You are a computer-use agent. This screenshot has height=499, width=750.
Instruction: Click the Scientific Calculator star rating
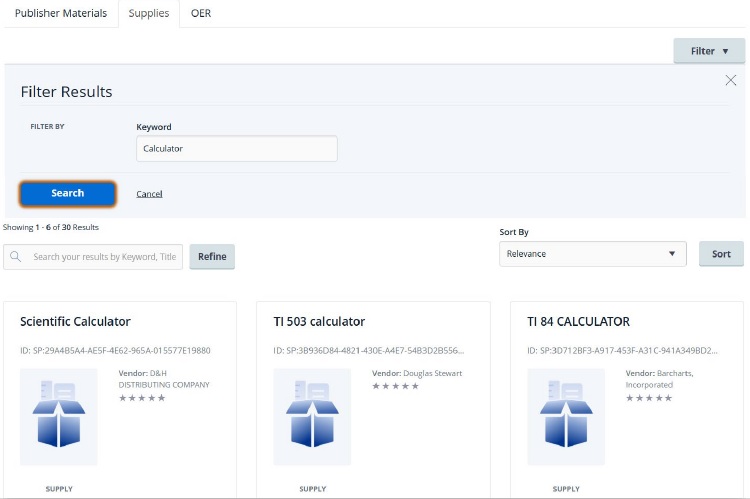click(x=142, y=398)
